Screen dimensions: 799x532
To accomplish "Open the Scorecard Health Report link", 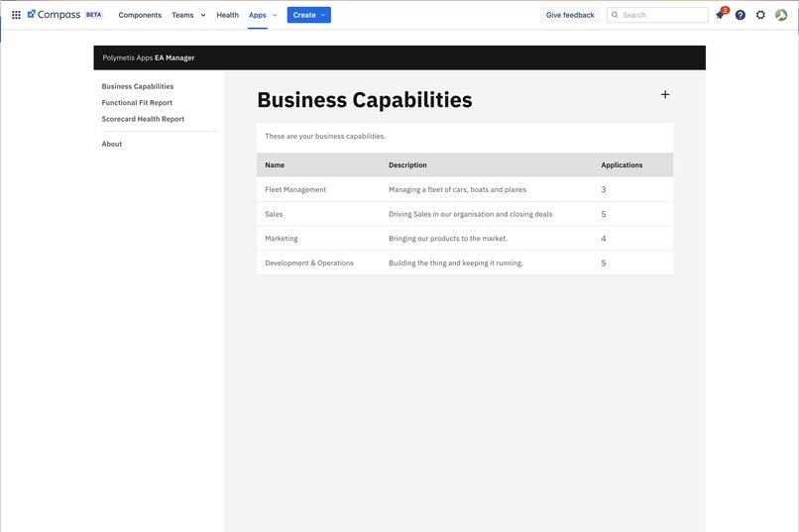I will click(143, 119).
